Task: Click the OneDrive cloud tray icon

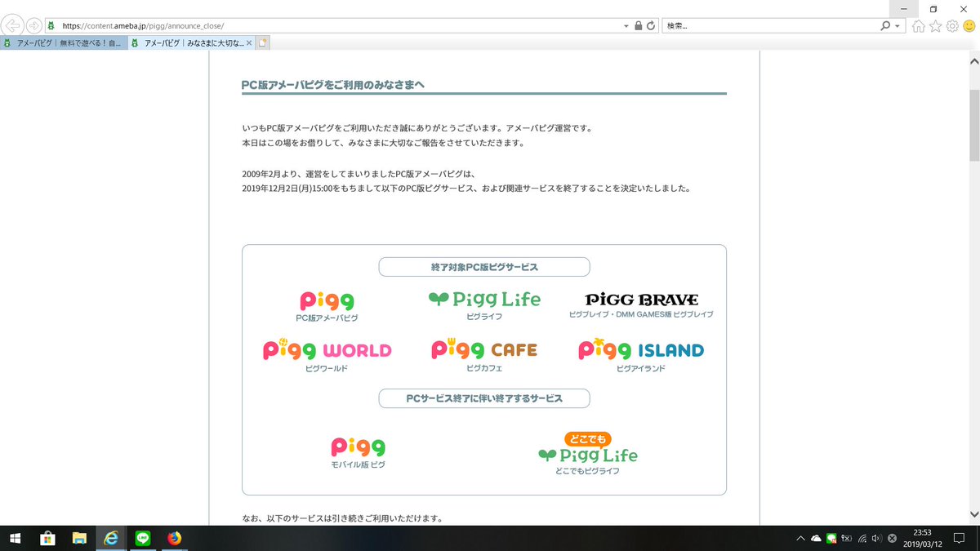Action: pos(816,538)
